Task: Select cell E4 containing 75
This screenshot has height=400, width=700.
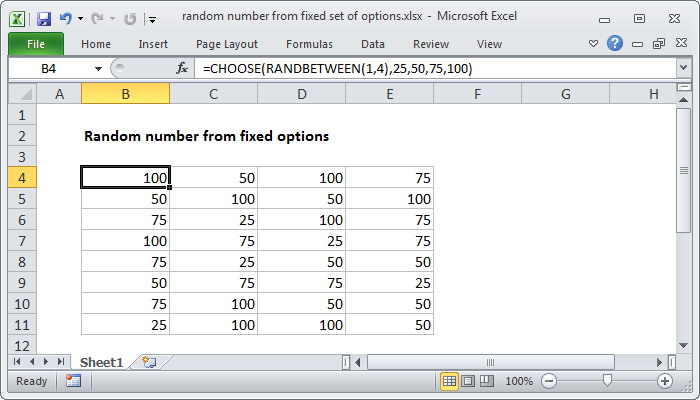Action: tap(390, 178)
